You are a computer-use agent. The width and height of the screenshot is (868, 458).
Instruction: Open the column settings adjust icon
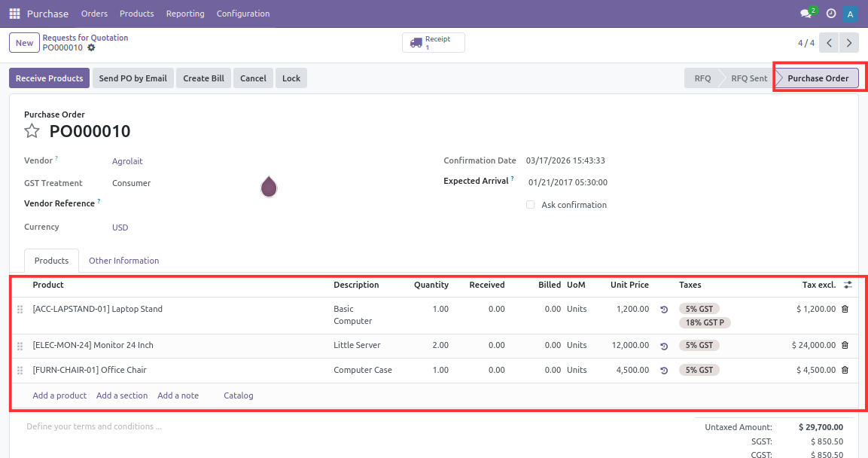[x=848, y=285]
